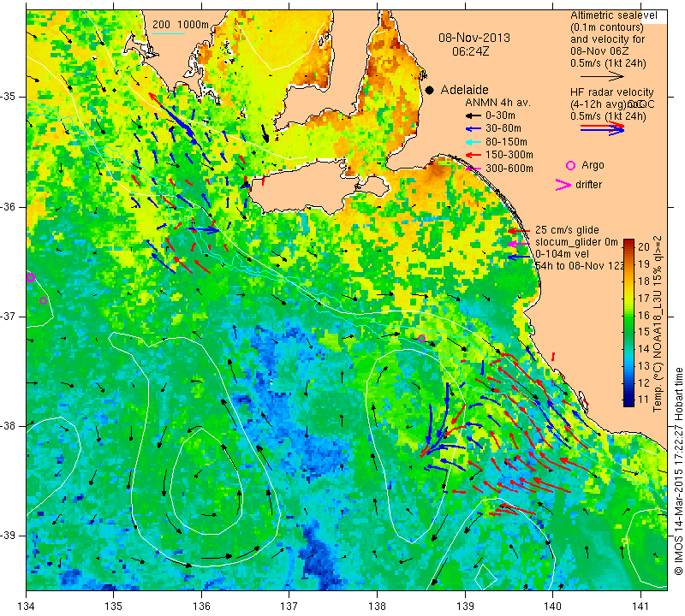This screenshot has width=685, height=616.
Task: Click the black Adelaide city marker dot
Action: click(430, 90)
